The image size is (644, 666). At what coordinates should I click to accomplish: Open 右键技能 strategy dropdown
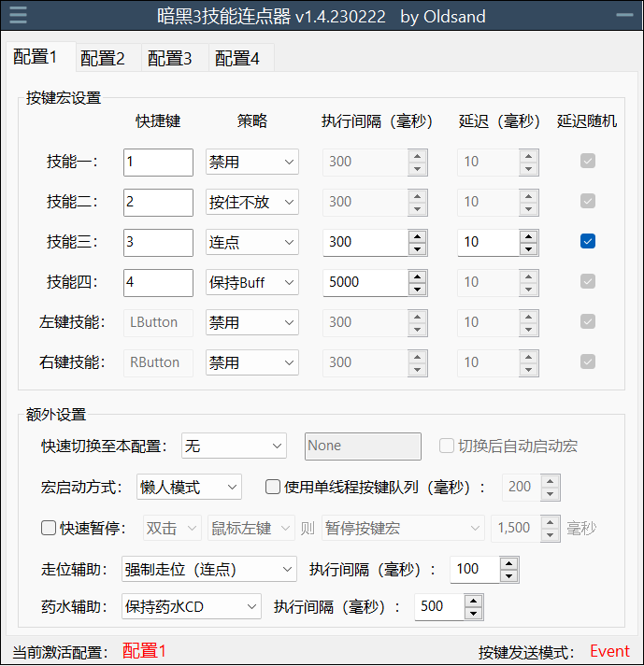tap(252, 362)
